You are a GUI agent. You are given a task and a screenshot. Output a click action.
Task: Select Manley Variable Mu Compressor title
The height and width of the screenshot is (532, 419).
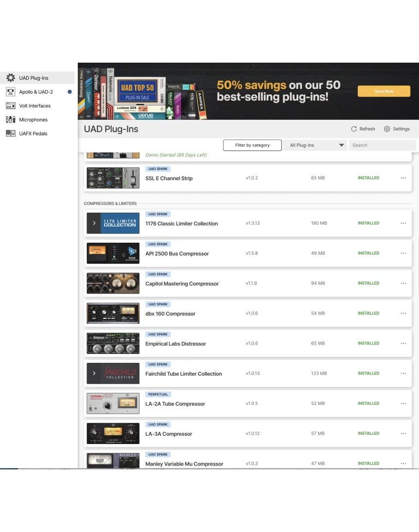[x=184, y=464]
